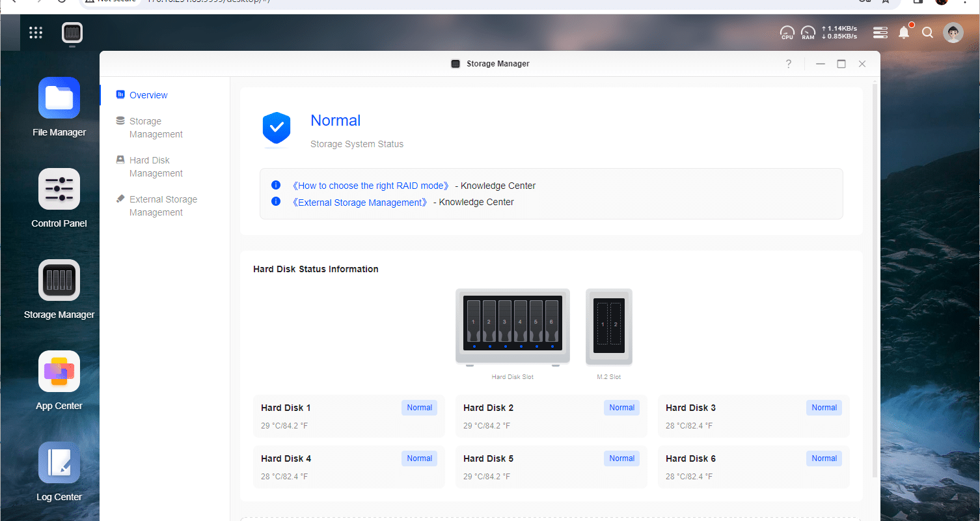Open File Manager desktop icon
The height and width of the screenshot is (521, 980).
59,98
